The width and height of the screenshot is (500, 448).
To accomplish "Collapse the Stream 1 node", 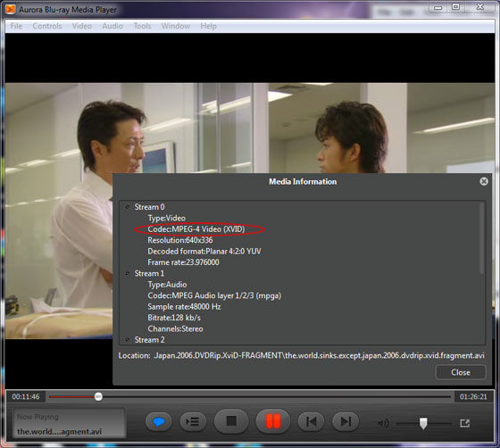I will click(x=128, y=273).
